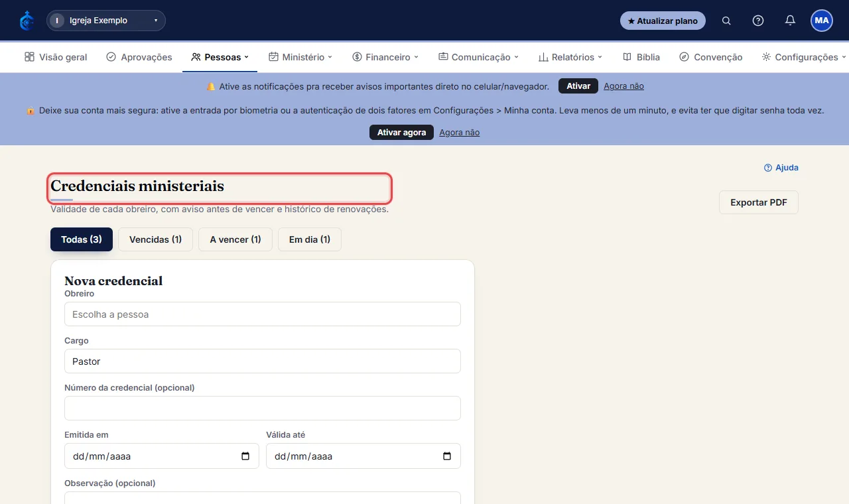Click the calendar icon in Emitida em
This screenshot has width=849, height=504.
(x=245, y=456)
